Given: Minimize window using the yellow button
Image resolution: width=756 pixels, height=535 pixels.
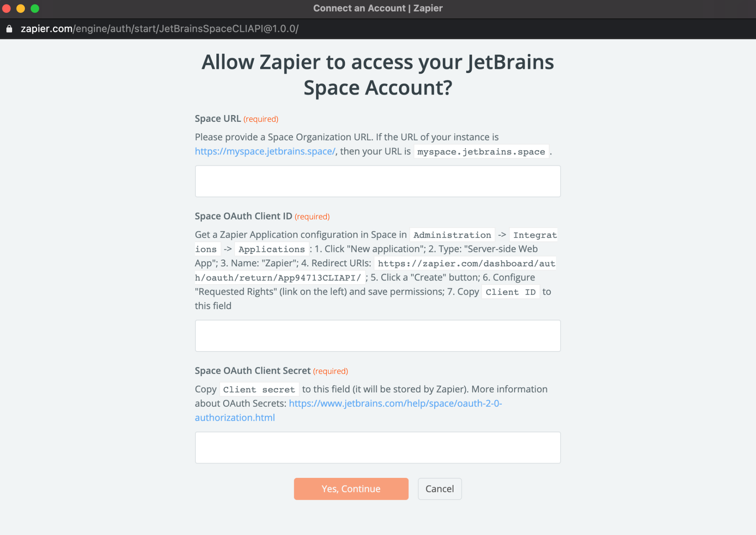Looking at the screenshot, I should click(x=21, y=8).
